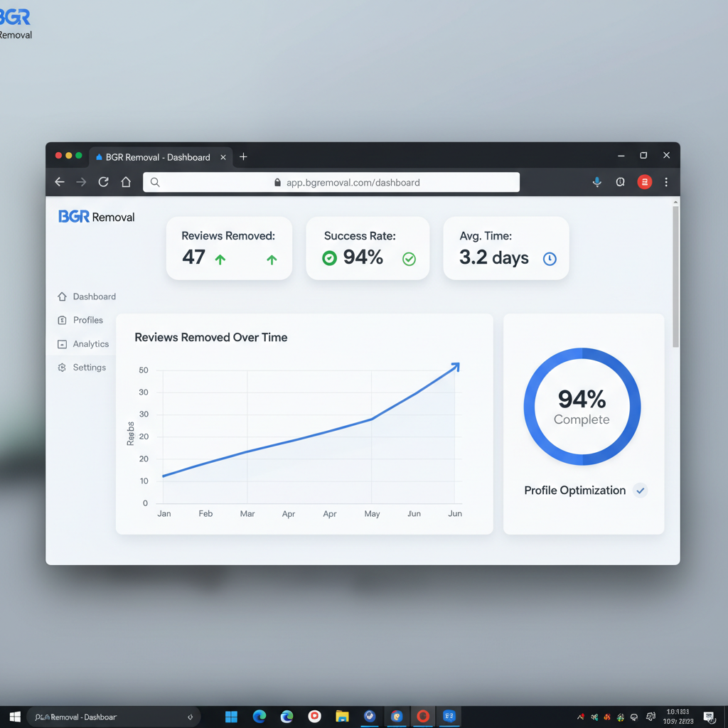Click the taskbar search box
This screenshot has height=728, width=728.
[113, 717]
